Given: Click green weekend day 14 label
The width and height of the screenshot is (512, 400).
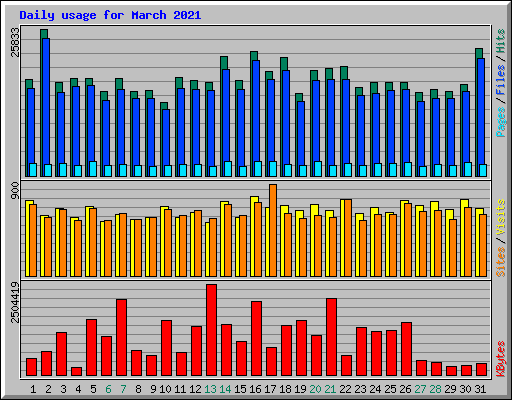Looking at the screenshot, I should click(225, 389).
